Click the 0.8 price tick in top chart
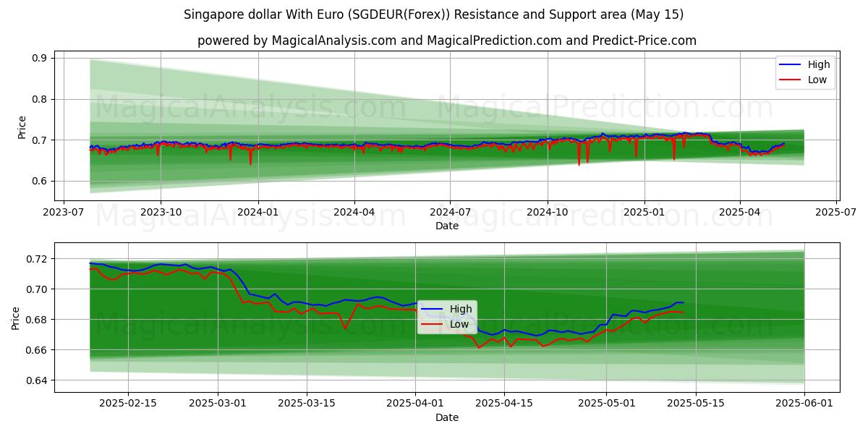The width and height of the screenshot is (868, 434). tap(39, 99)
